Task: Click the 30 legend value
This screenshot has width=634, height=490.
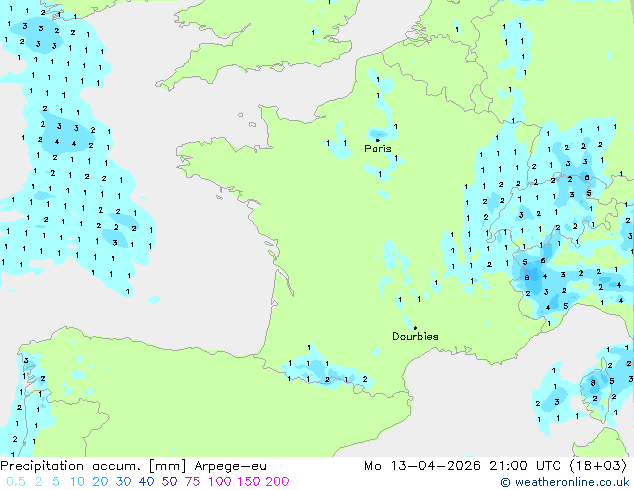Action: (x=123, y=482)
